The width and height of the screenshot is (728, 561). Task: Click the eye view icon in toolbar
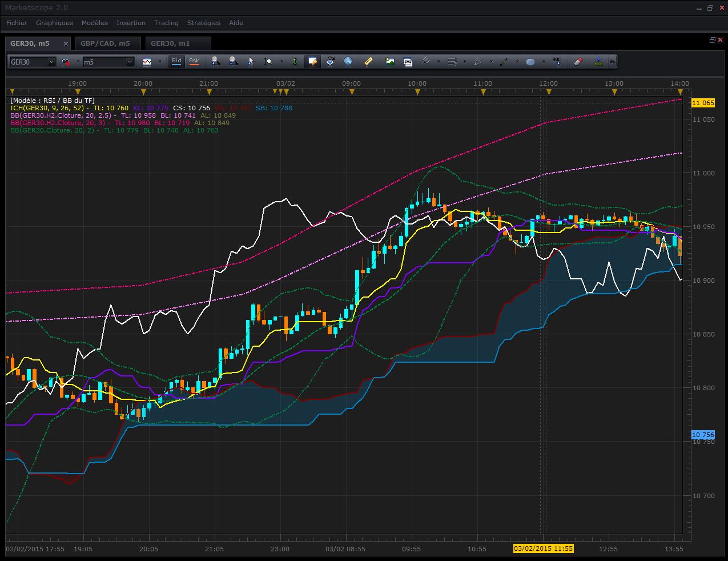[x=330, y=61]
